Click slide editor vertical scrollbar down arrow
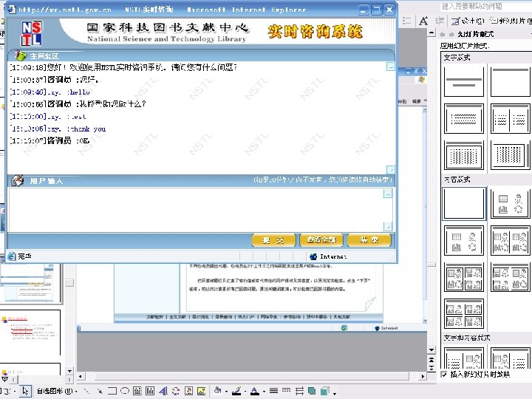Viewport: 532px width, 399px height. click(x=432, y=349)
